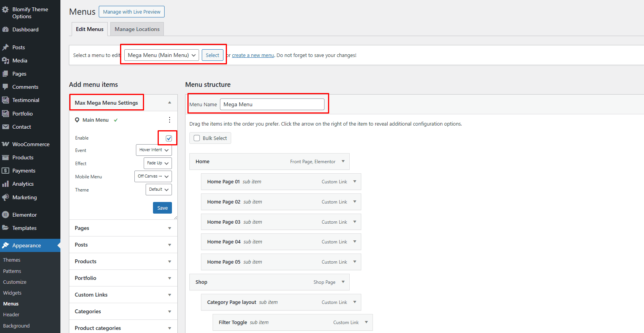Open Customize in Appearance submenu

15,282
